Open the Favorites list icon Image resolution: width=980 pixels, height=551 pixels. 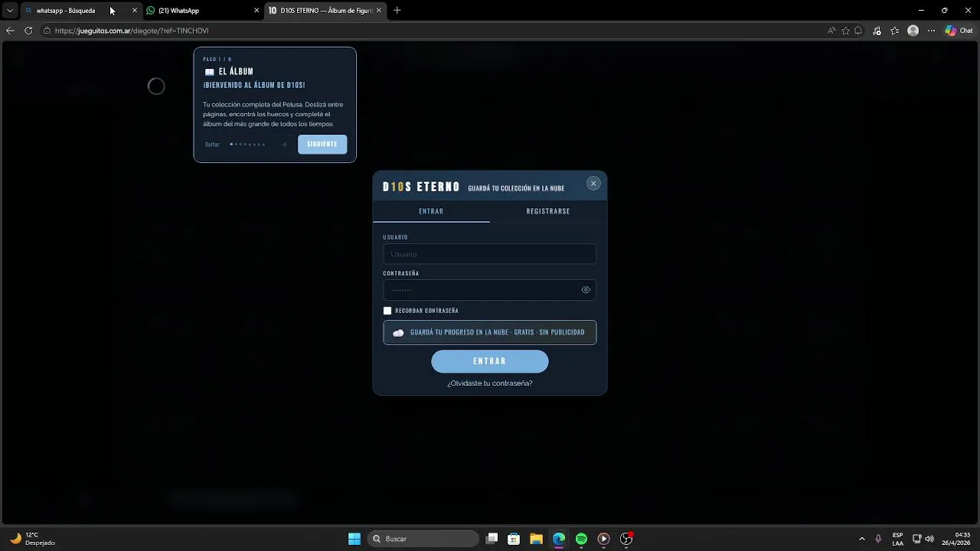pos(894,31)
